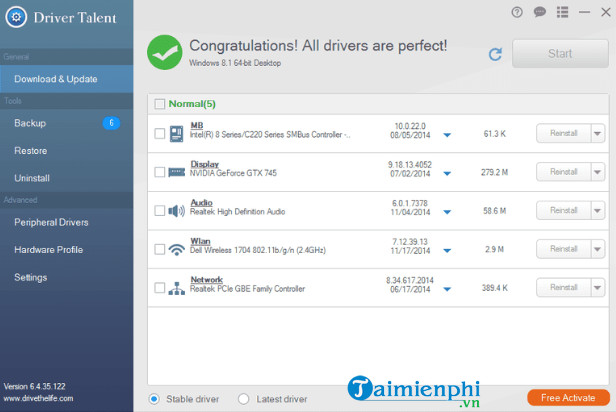The width and height of the screenshot is (616, 412).
Task: Click the Network device icon
Action: coord(176,288)
